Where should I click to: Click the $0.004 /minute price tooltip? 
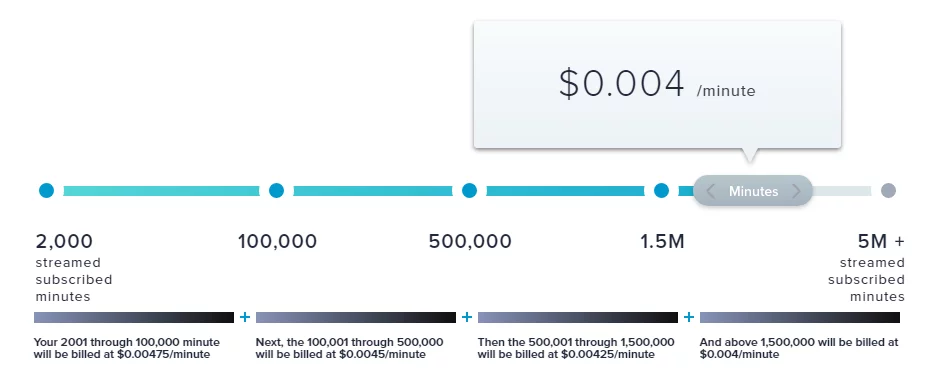coord(658,85)
